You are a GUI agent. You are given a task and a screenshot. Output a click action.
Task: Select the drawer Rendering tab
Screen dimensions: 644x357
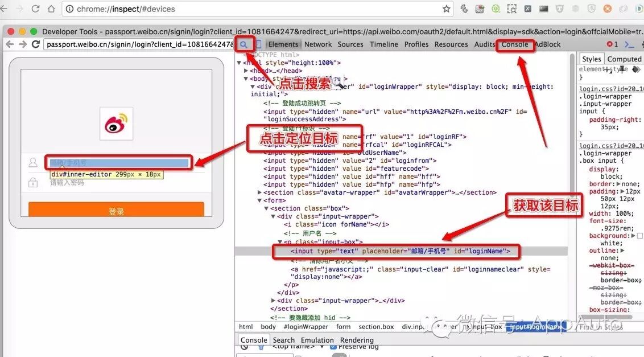coord(357,340)
